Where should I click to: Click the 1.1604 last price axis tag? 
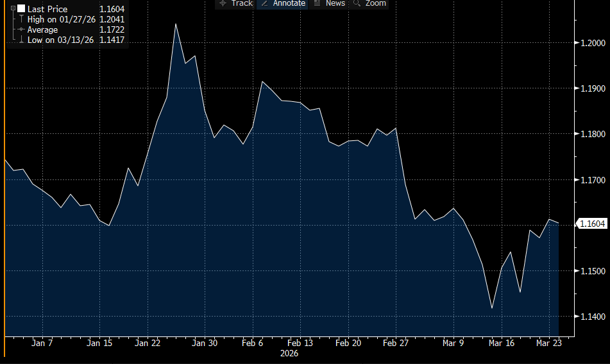click(x=592, y=224)
